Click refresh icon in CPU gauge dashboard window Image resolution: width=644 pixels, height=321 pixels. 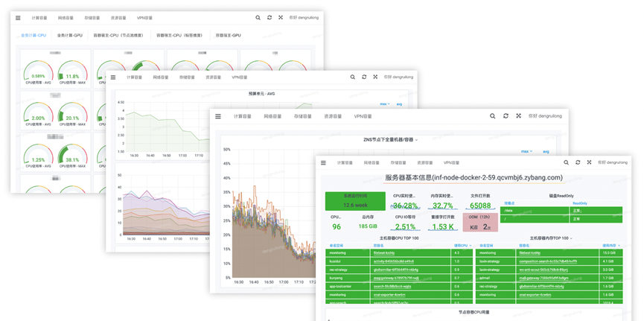coord(270,18)
